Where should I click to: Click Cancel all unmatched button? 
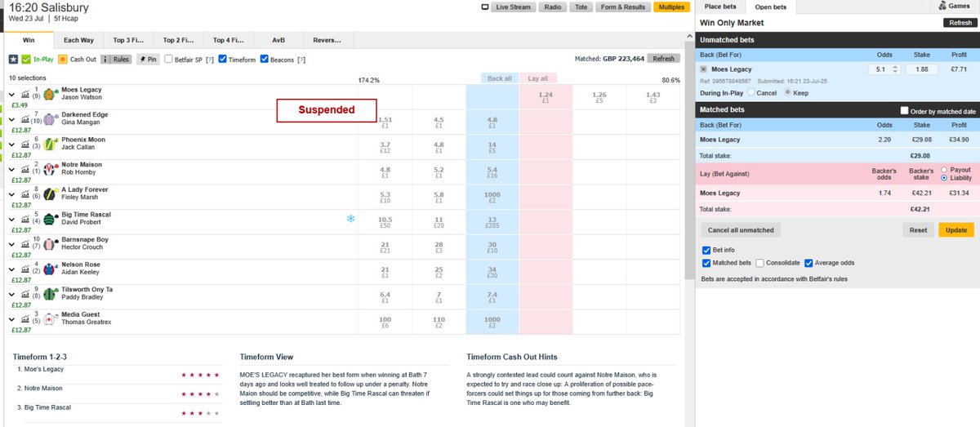pos(741,230)
